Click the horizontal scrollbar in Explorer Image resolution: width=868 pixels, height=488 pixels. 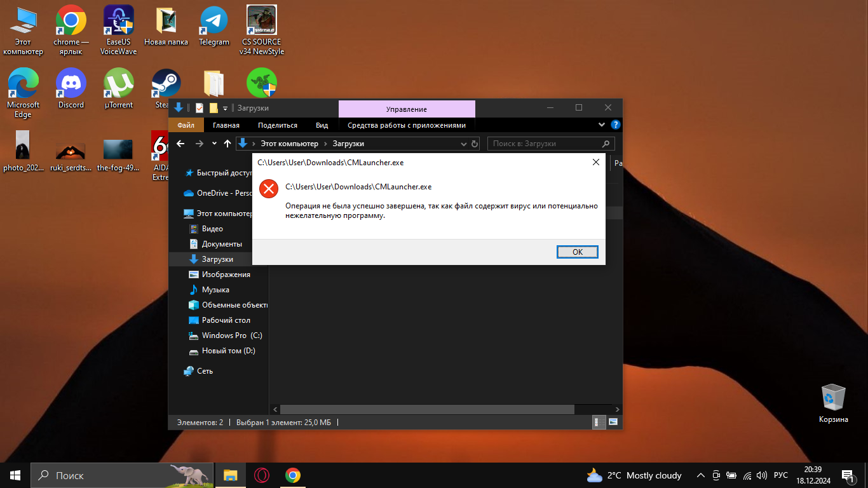[426, 410]
